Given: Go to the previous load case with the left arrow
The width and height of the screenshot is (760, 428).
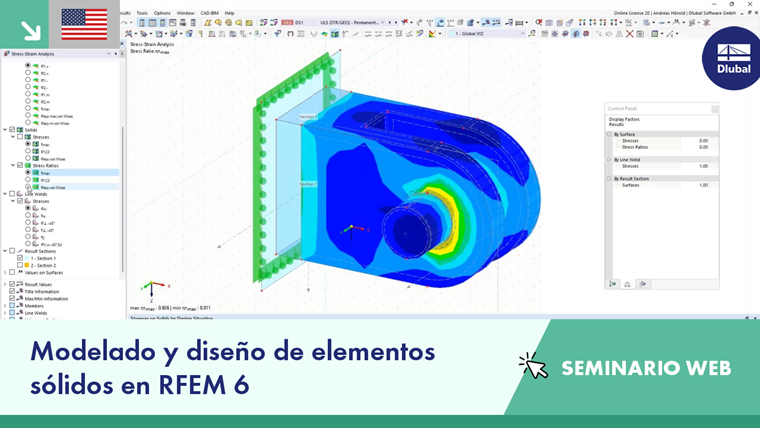Looking at the screenshot, I should [x=390, y=22].
